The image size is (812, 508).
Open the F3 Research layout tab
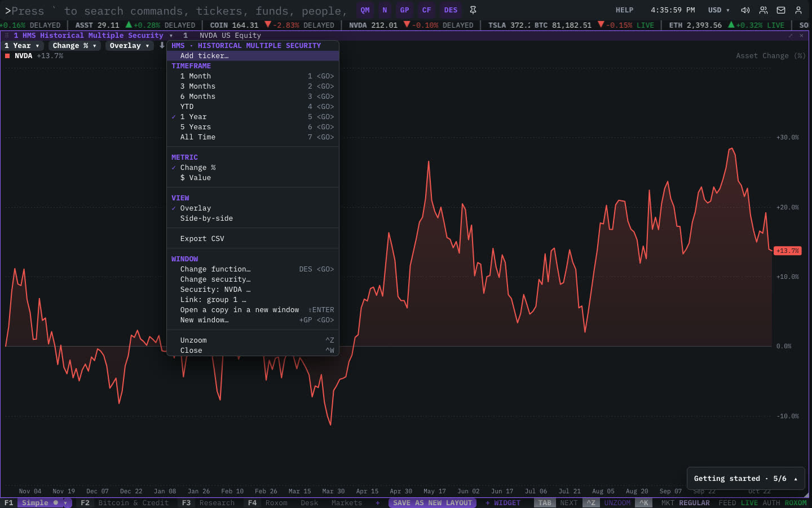point(208,503)
